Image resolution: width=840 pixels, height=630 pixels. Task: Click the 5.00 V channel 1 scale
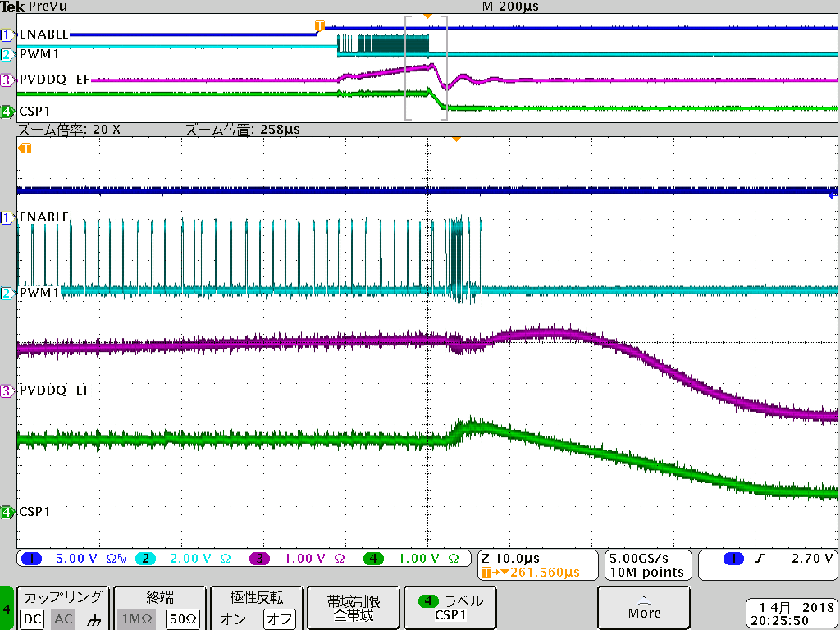click(76, 559)
